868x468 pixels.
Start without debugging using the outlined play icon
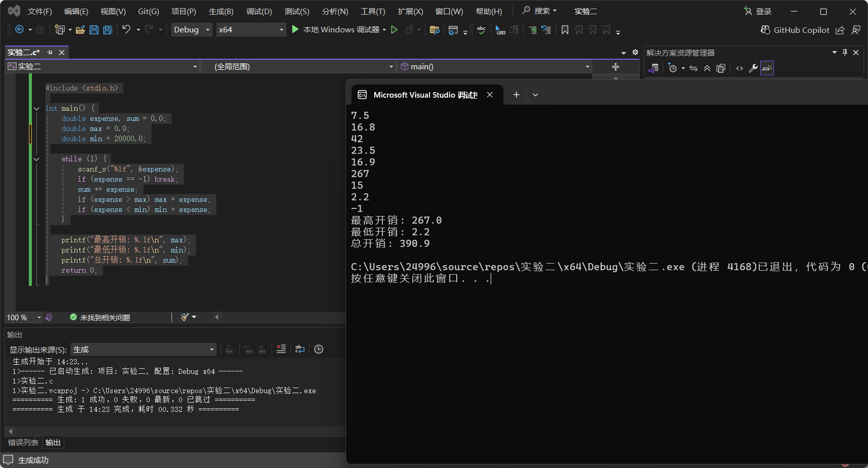coord(395,30)
